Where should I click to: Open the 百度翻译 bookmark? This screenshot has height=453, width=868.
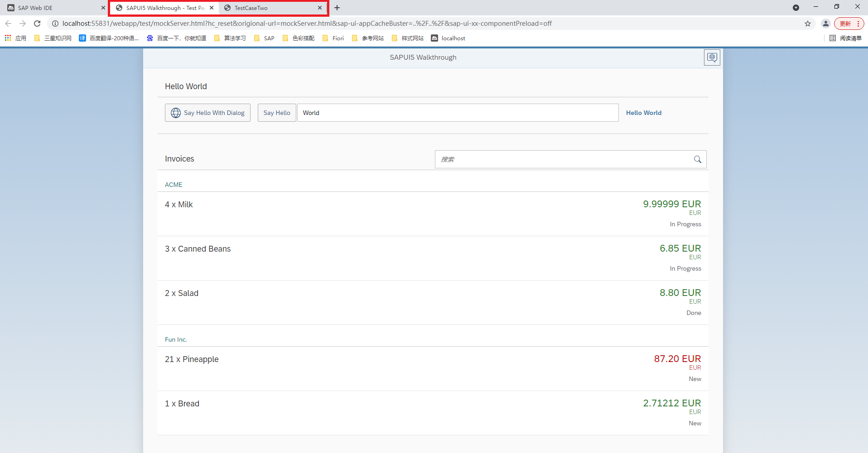[x=109, y=38]
